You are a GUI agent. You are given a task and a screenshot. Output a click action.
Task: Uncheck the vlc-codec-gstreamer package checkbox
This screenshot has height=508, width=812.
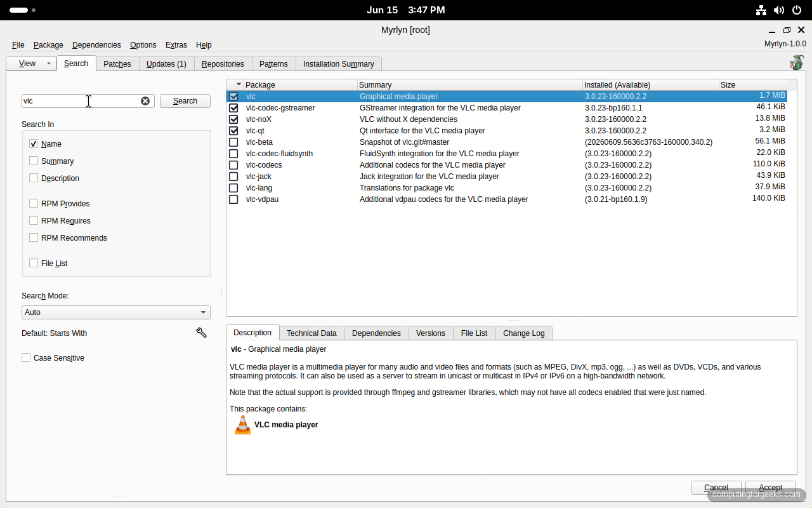pos(233,108)
